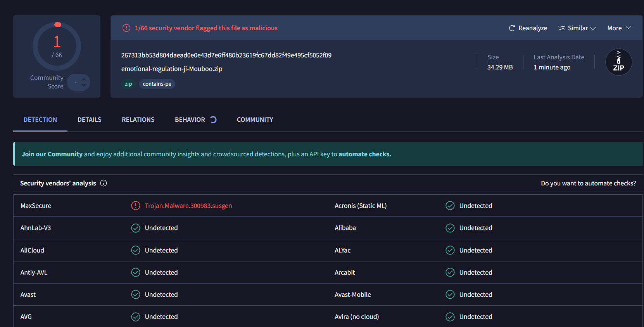Downvote the community score with the down arrow
The width and height of the screenshot is (644, 327).
click(x=84, y=85)
